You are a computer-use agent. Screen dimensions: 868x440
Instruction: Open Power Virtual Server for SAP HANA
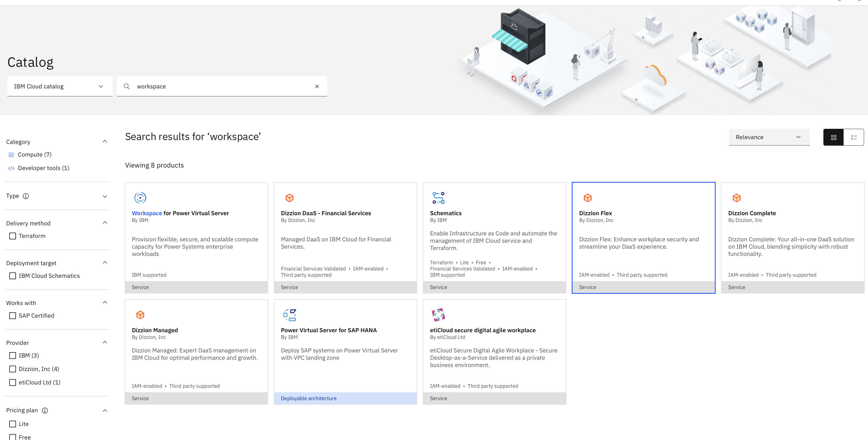click(x=329, y=330)
